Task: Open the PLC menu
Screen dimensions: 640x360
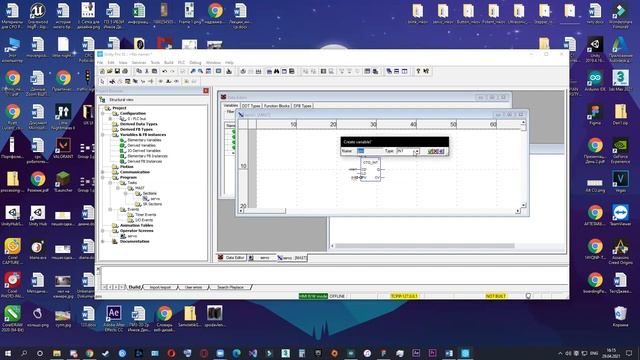Action: [x=181, y=62]
